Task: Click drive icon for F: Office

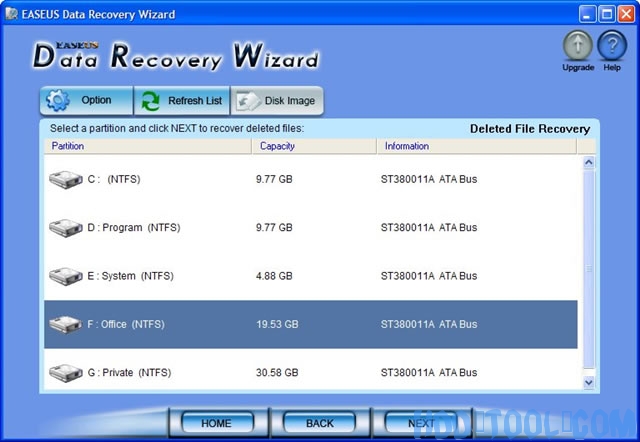Action: coord(66,324)
